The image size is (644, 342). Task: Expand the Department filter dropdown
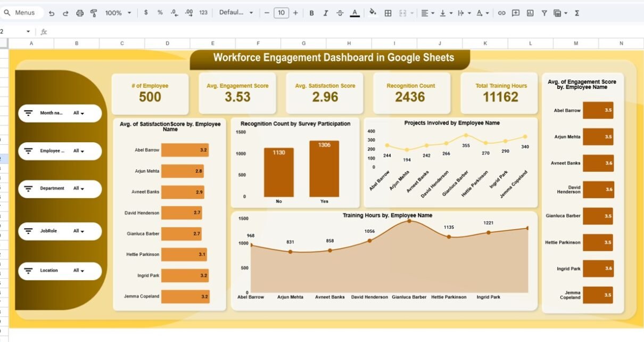coord(79,189)
